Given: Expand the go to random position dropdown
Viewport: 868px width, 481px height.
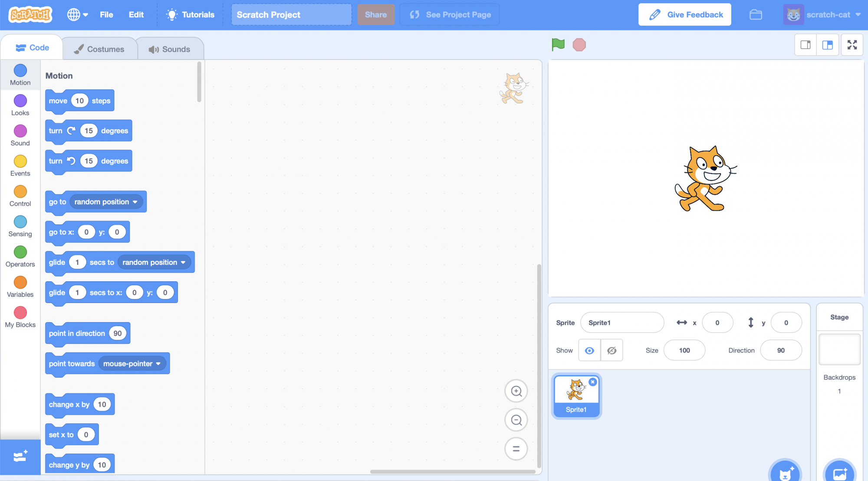Looking at the screenshot, I should [135, 202].
